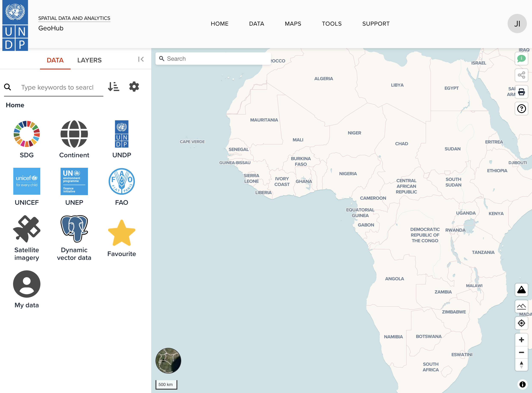Toggle hillshade with outline mountain icon
The height and width of the screenshot is (393, 532).
coord(521,306)
